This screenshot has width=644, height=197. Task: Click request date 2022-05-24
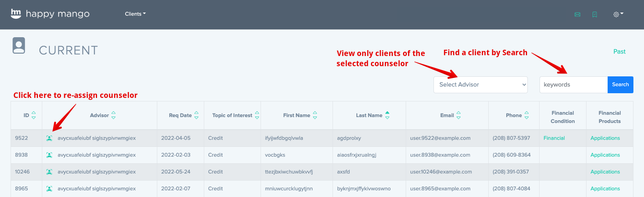[176, 172]
